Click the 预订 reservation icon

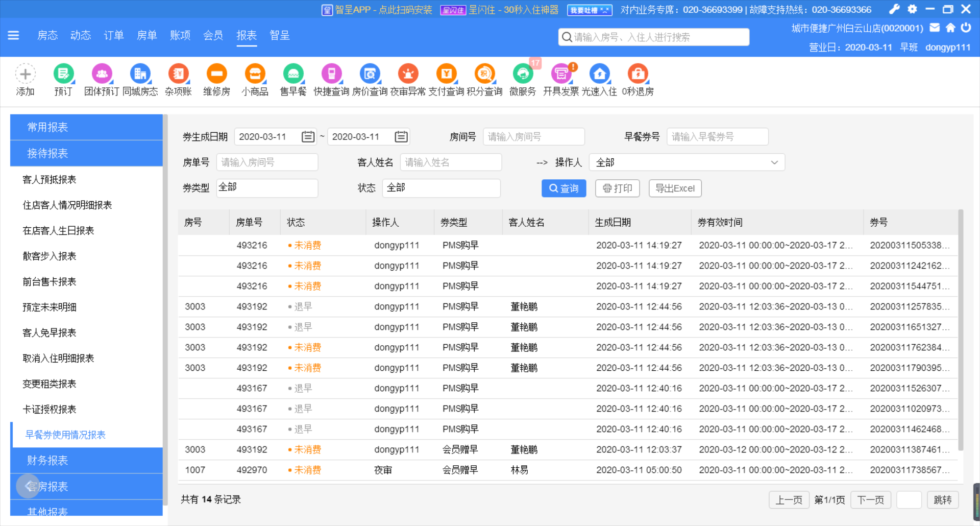coord(63,75)
